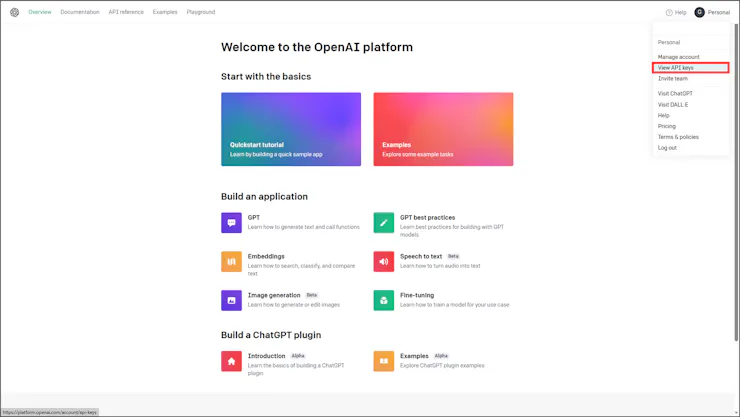Open the Quickstart tutorial card
The height and width of the screenshot is (417, 740).
coord(291,129)
